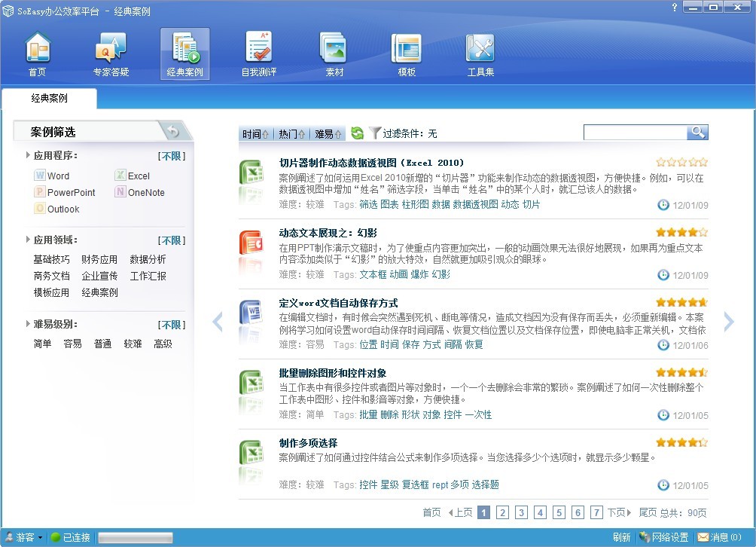Open the 工具集 toolkit icon

(x=480, y=53)
